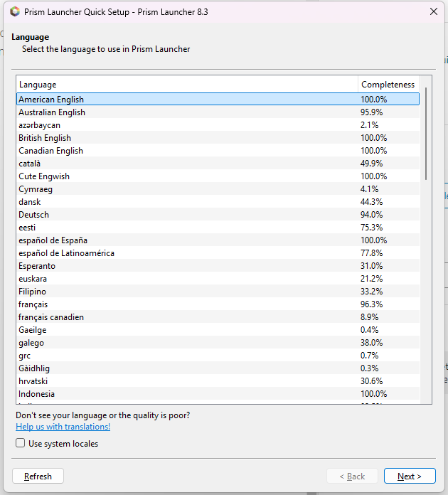Click the Refresh button
The width and height of the screenshot is (448, 495).
pos(38,476)
